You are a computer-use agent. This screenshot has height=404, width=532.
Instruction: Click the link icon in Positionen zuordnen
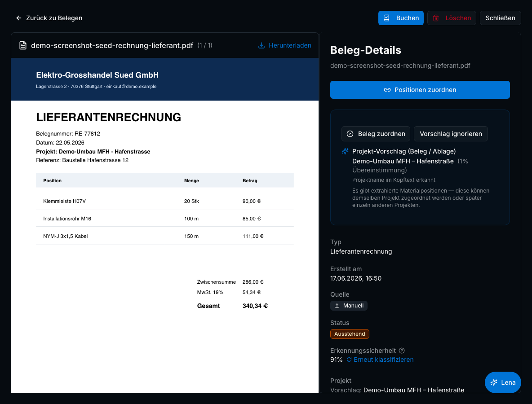pos(387,90)
